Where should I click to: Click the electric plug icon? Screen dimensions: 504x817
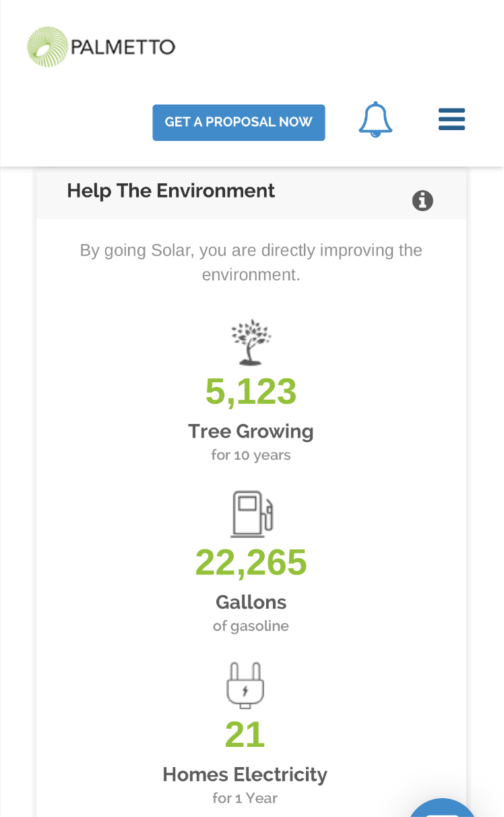click(x=245, y=685)
